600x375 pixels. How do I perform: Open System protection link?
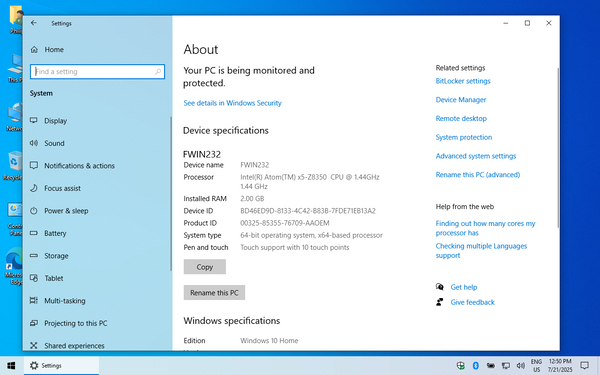[463, 137]
